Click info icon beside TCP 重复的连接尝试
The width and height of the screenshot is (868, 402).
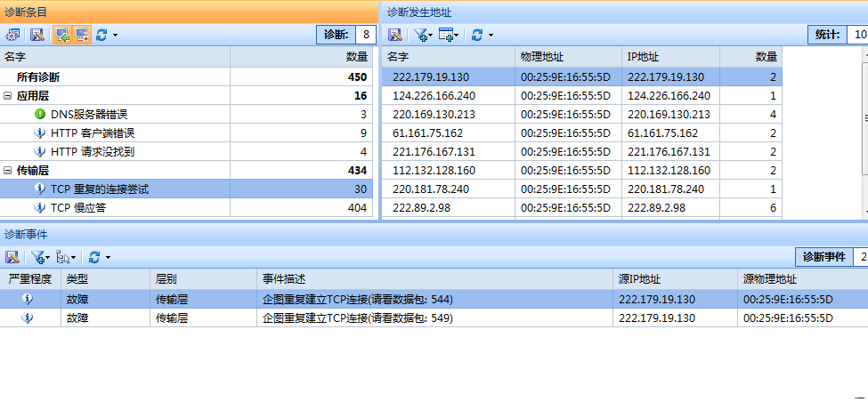point(40,189)
